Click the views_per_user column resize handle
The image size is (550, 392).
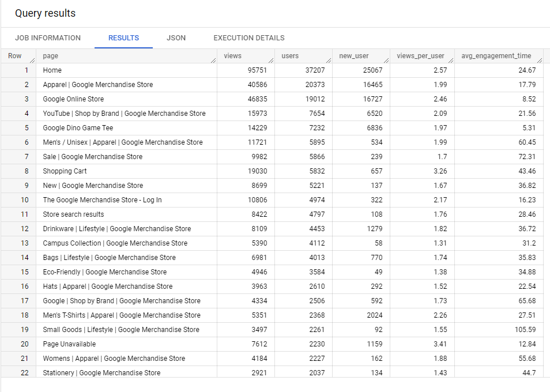pos(451,61)
